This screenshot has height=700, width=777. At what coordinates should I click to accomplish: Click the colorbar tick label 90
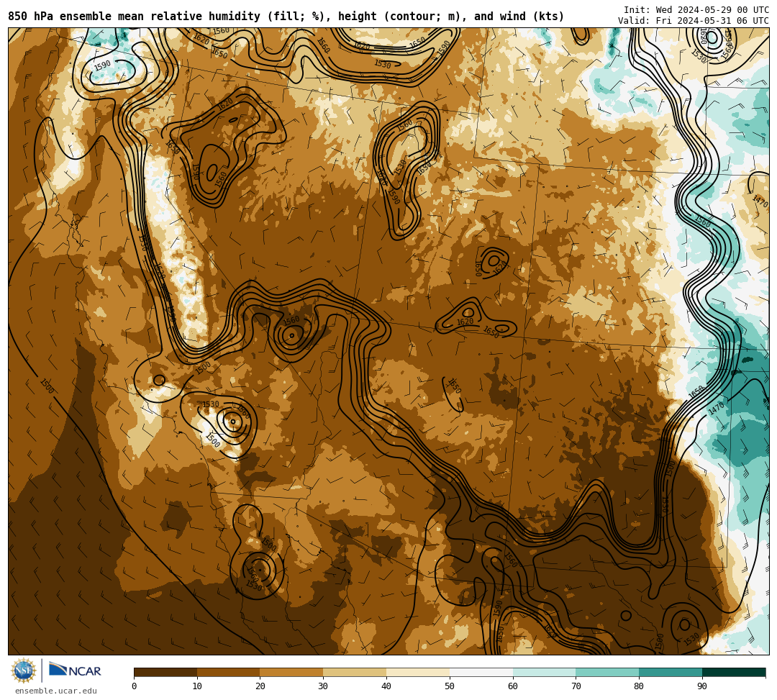coord(702,686)
